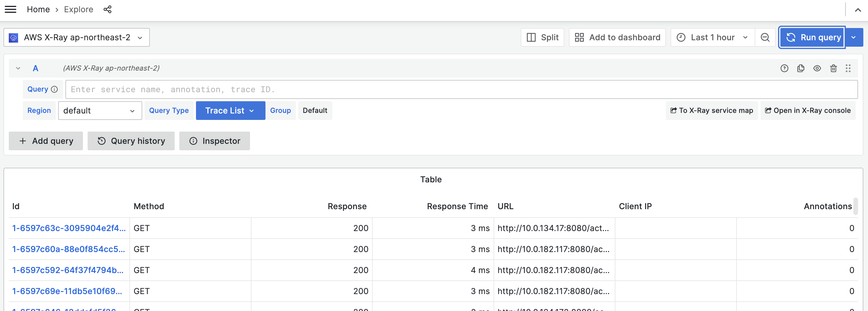868x311 pixels.
Task: Sort table by Id column header
Action: click(x=16, y=207)
